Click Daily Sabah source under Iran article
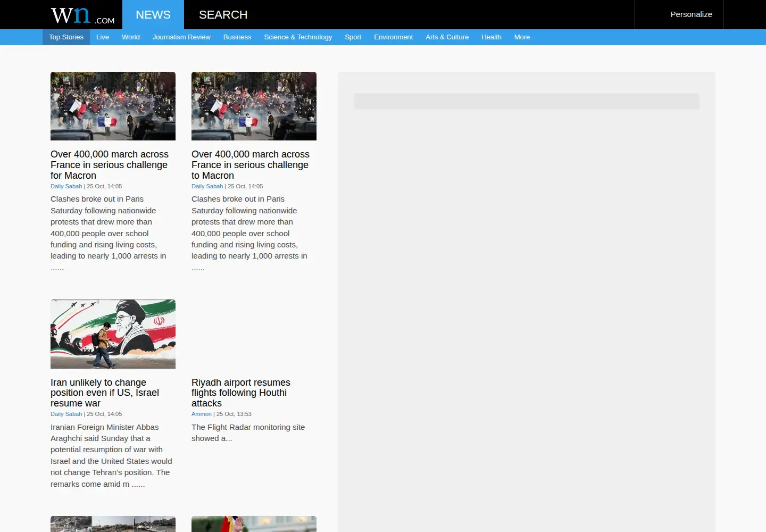 click(66, 414)
